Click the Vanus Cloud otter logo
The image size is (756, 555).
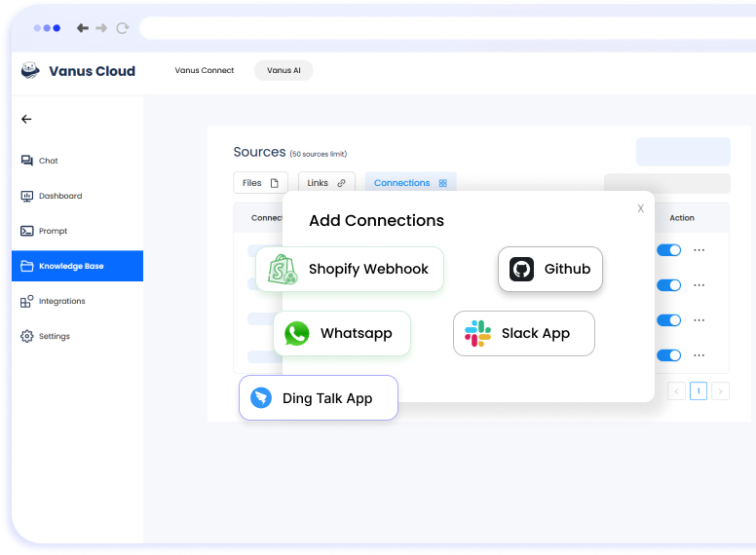tap(30, 70)
